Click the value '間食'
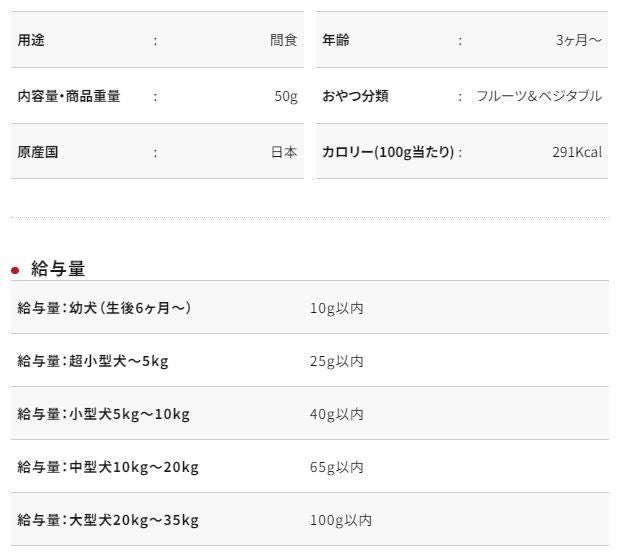The image size is (617, 559). coord(283,40)
